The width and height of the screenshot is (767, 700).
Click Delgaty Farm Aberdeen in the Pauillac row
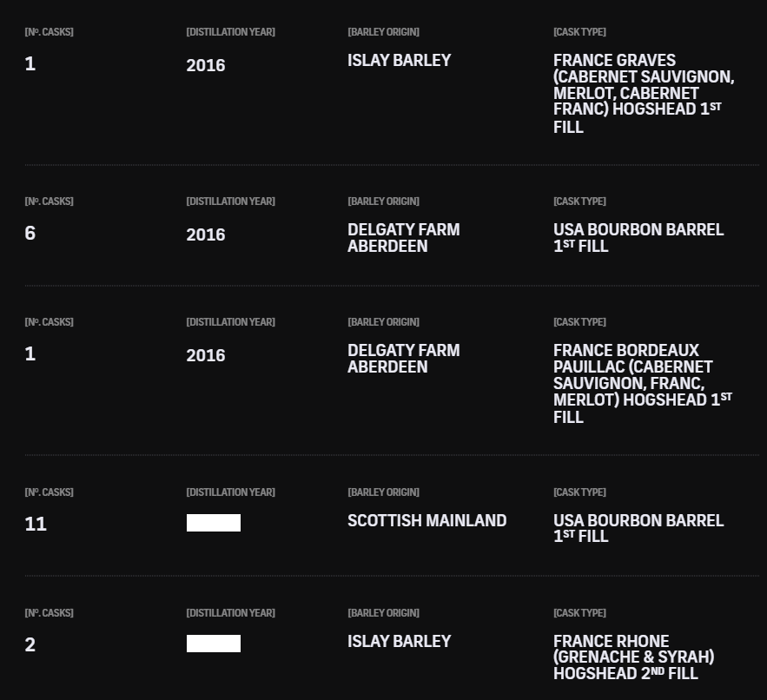[x=403, y=358]
